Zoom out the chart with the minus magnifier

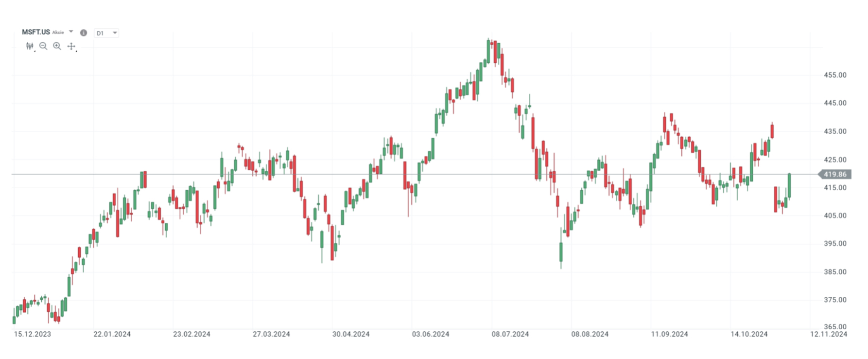tap(43, 46)
